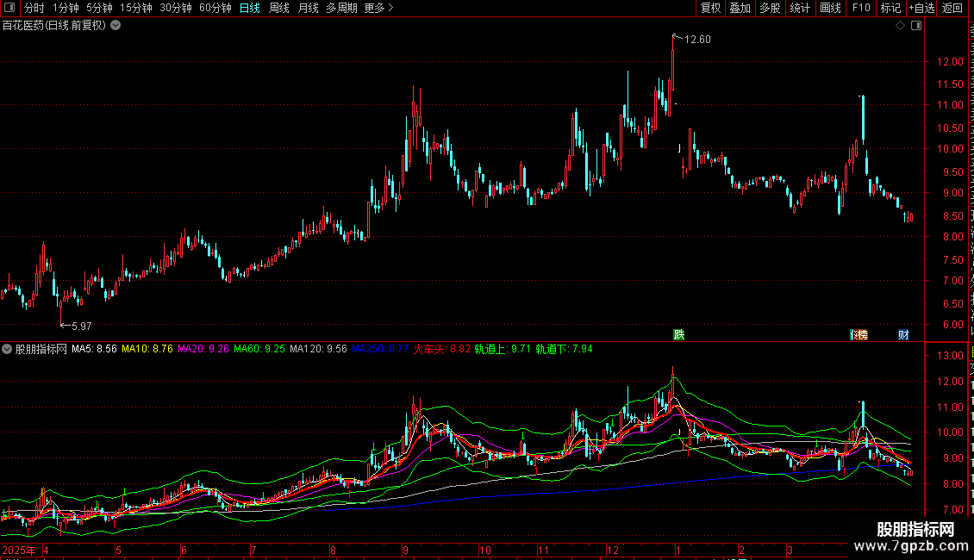974x560 pixels.
Task: Select the 60分钟 period tab
Action: (x=215, y=8)
